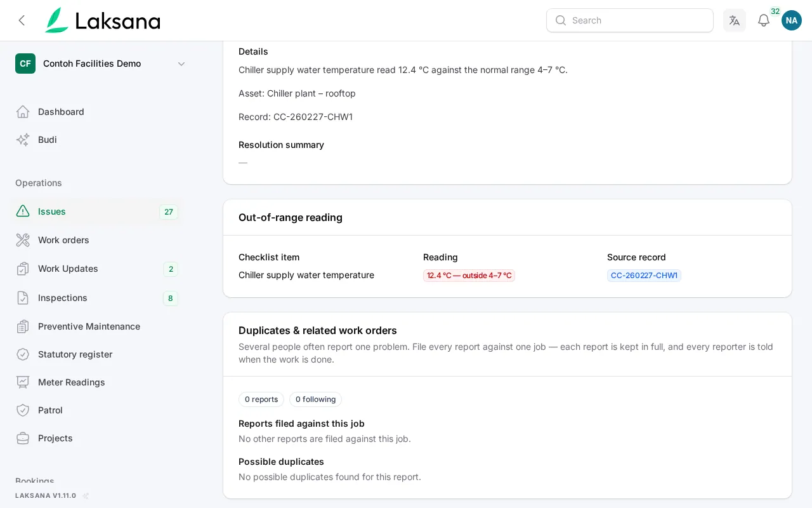This screenshot has height=508, width=812.
Task: Open the notifications bell
Action: 764,20
